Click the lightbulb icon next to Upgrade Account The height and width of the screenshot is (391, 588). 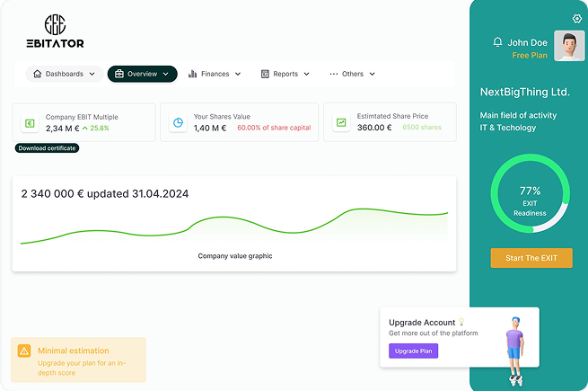point(461,322)
